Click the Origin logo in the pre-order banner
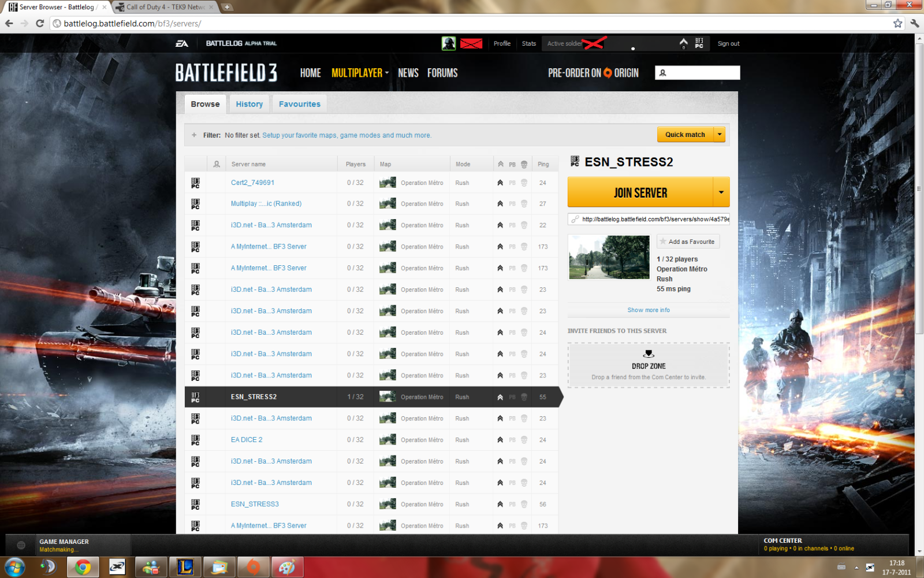 point(608,73)
